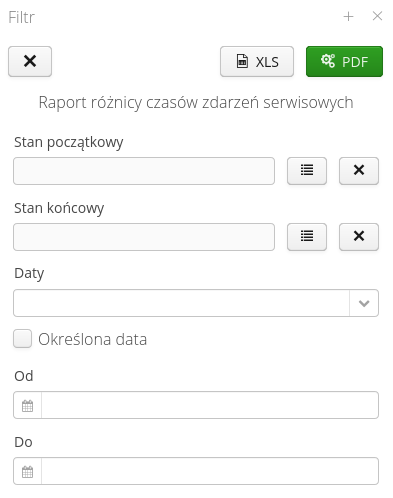Enable the Określona data checkbox
This screenshot has width=393, height=498.
pyautogui.click(x=22, y=339)
